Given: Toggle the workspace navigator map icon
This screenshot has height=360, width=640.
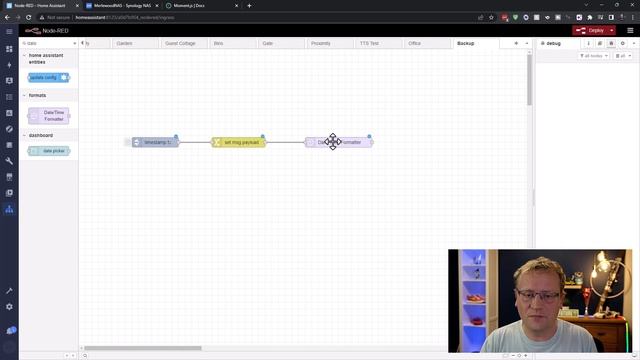Looking at the screenshot, I should [505, 356].
